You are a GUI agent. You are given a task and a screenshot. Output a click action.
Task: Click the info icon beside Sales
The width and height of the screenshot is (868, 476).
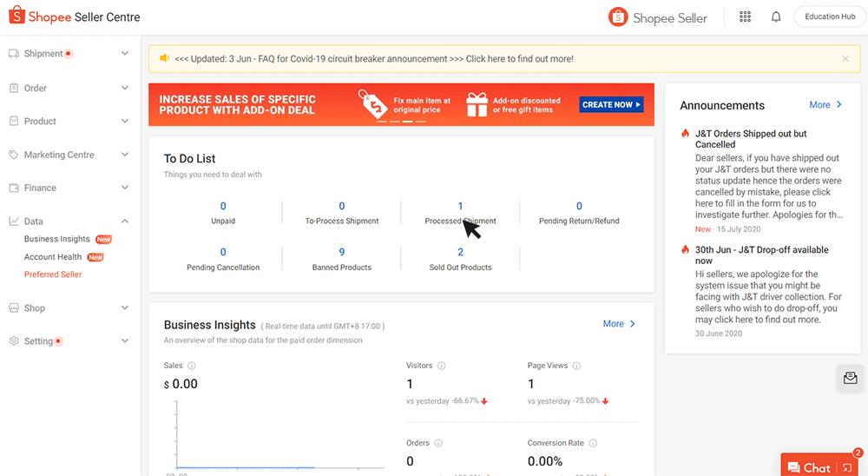pyautogui.click(x=192, y=367)
